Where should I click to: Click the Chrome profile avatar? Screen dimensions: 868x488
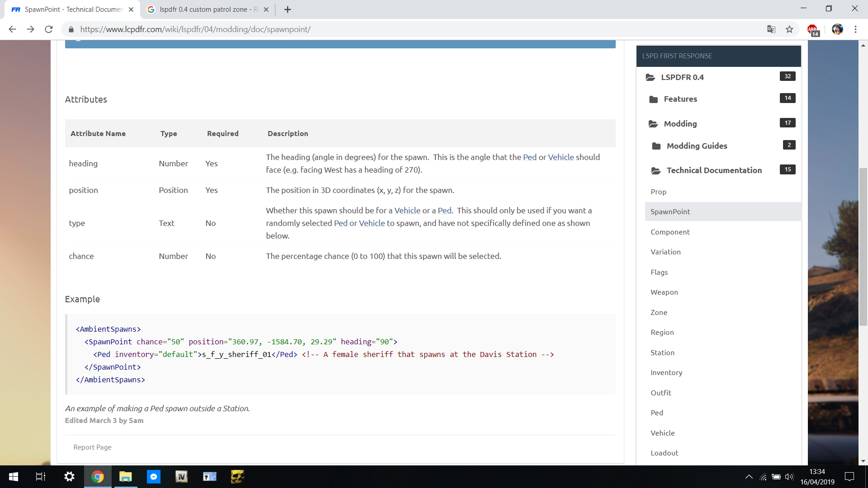(837, 29)
